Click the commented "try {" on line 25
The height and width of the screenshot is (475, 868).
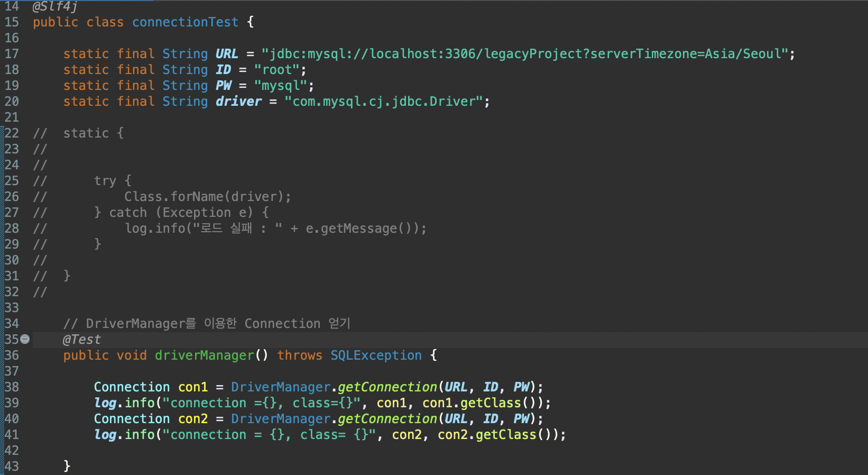point(113,181)
